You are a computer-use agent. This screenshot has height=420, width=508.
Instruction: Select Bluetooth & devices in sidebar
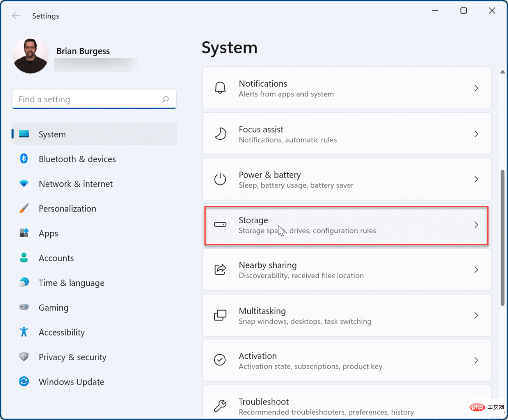click(x=94, y=159)
